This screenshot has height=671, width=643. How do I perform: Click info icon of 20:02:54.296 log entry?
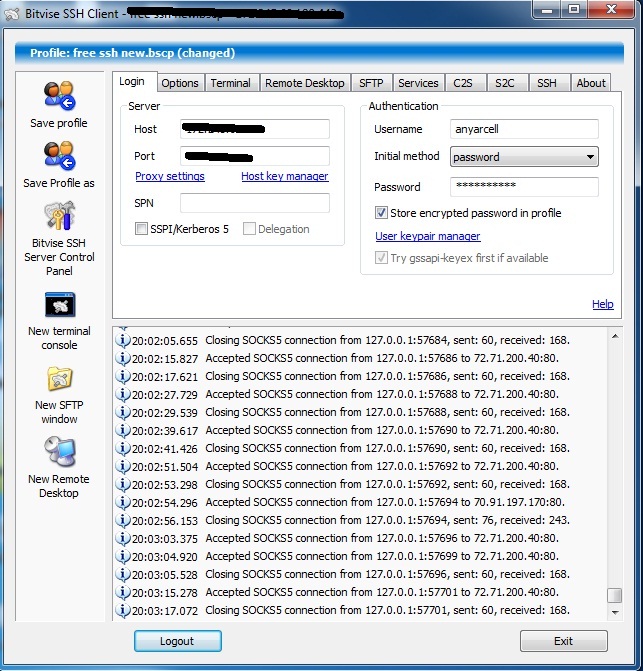tap(123, 502)
